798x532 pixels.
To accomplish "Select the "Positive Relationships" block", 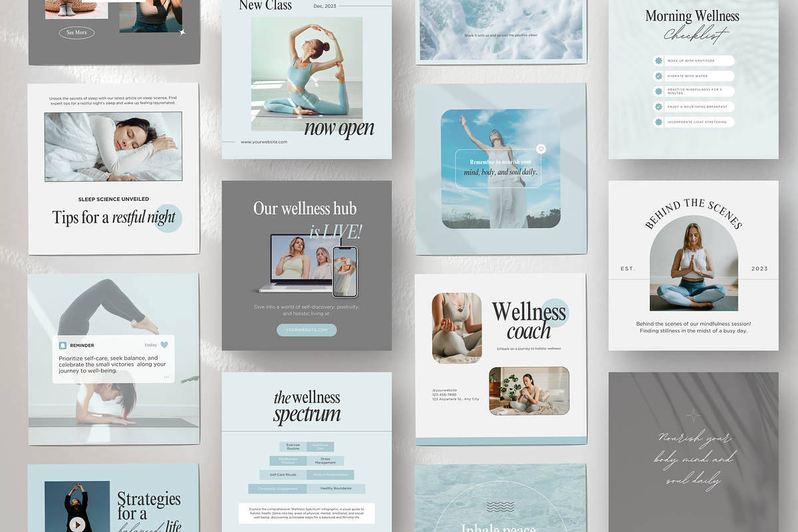I will [331, 475].
